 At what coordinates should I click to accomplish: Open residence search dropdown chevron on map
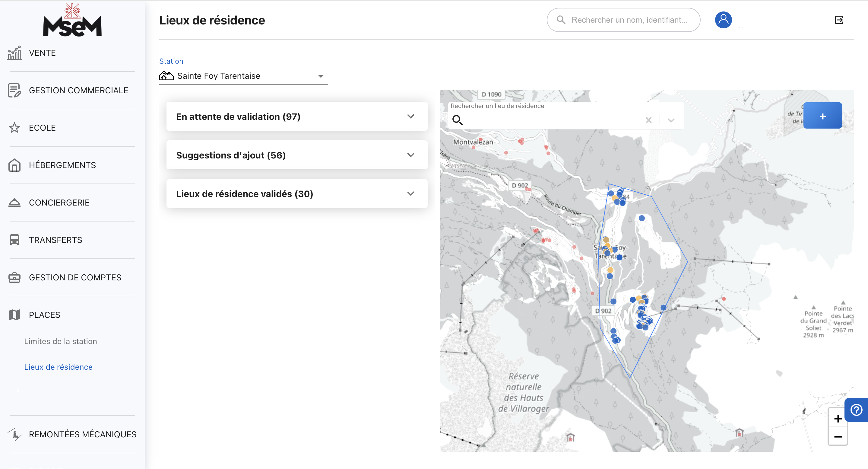click(x=671, y=120)
